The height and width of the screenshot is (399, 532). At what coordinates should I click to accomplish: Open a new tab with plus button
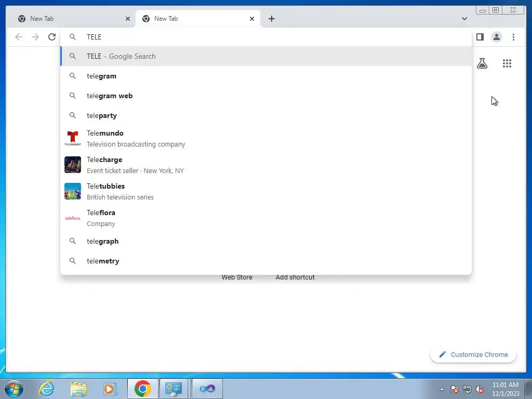[271, 19]
